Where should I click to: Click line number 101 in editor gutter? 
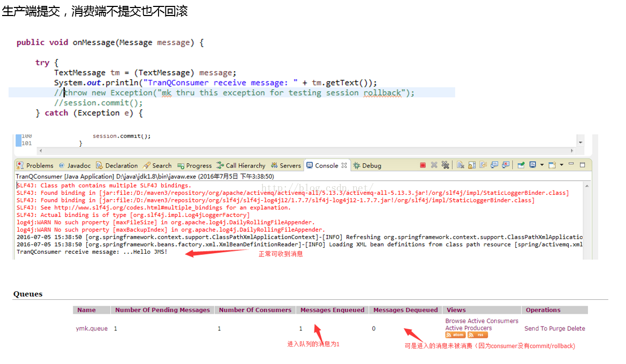[27, 143]
